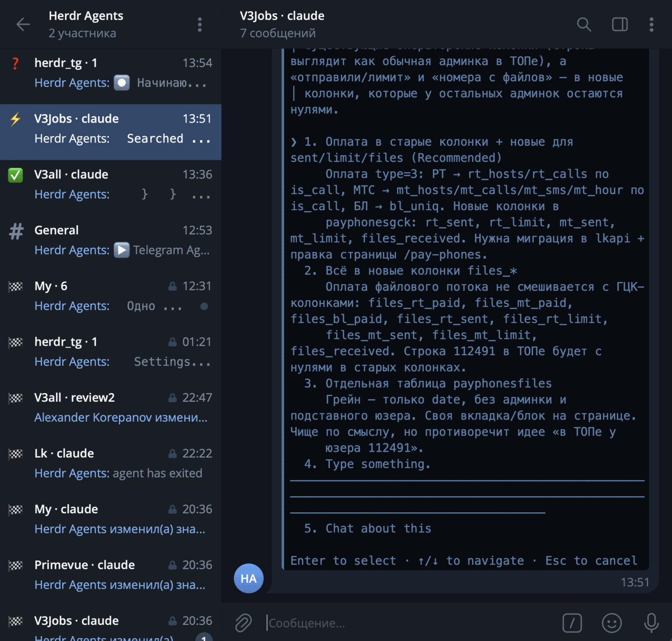Open herdr_tg · 1 topic from 01:21
This screenshot has width=672, height=641.
click(x=110, y=355)
